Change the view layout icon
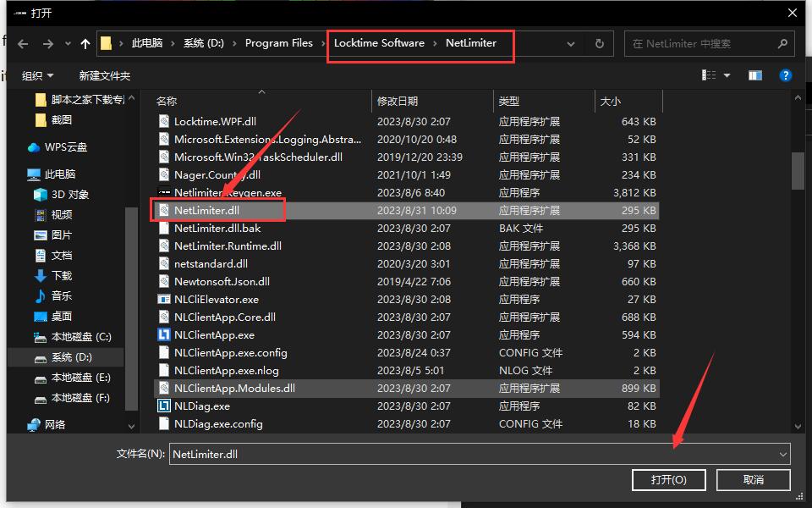Screen dimensions: 812x508 click(709, 75)
